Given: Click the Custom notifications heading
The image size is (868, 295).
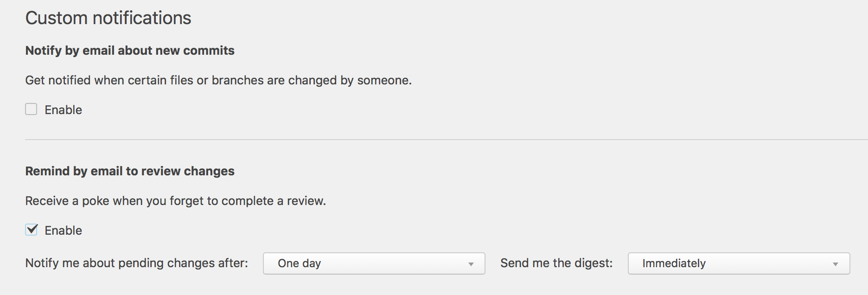Looking at the screenshot, I should (108, 18).
